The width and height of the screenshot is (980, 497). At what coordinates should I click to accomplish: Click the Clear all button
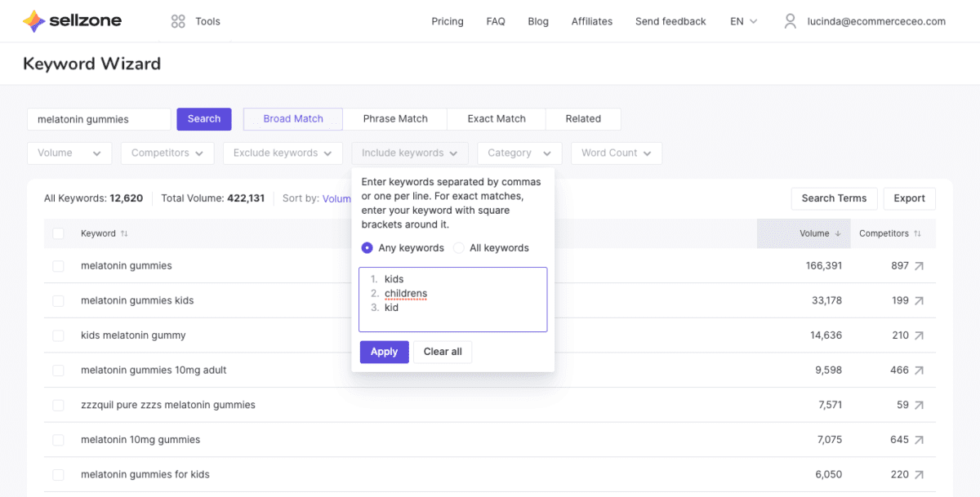tap(443, 352)
